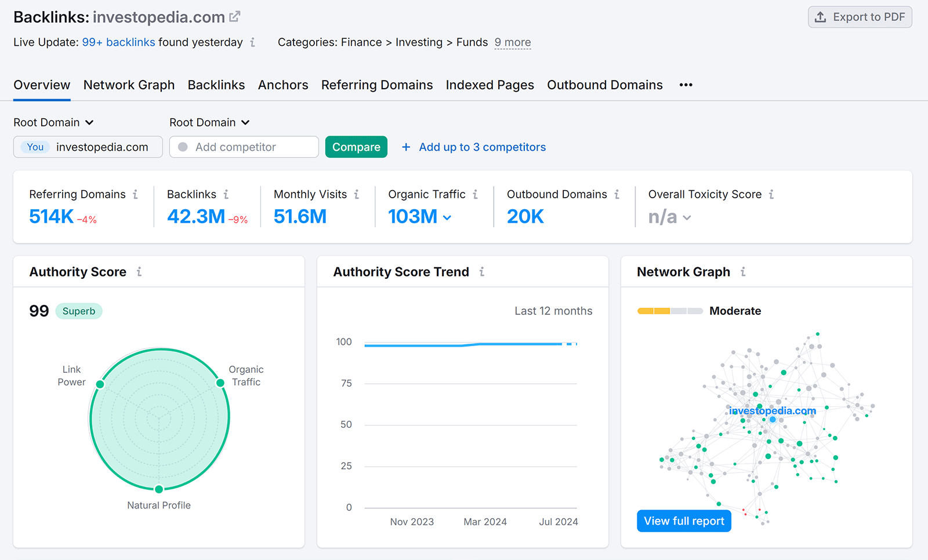Click the info icon beside Authority Score Trend
Image resolution: width=928 pixels, height=560 pixels.
[482, 271]
